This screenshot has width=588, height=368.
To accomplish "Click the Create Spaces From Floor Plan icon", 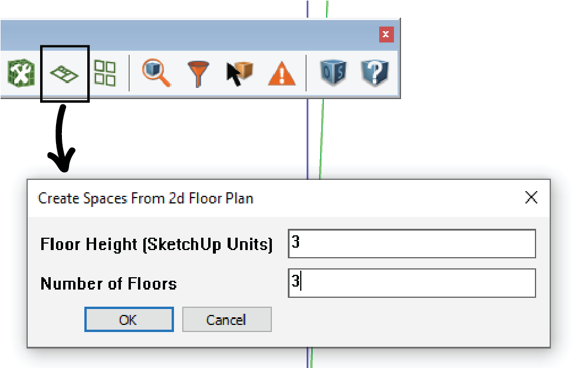I will click(64, 74).
